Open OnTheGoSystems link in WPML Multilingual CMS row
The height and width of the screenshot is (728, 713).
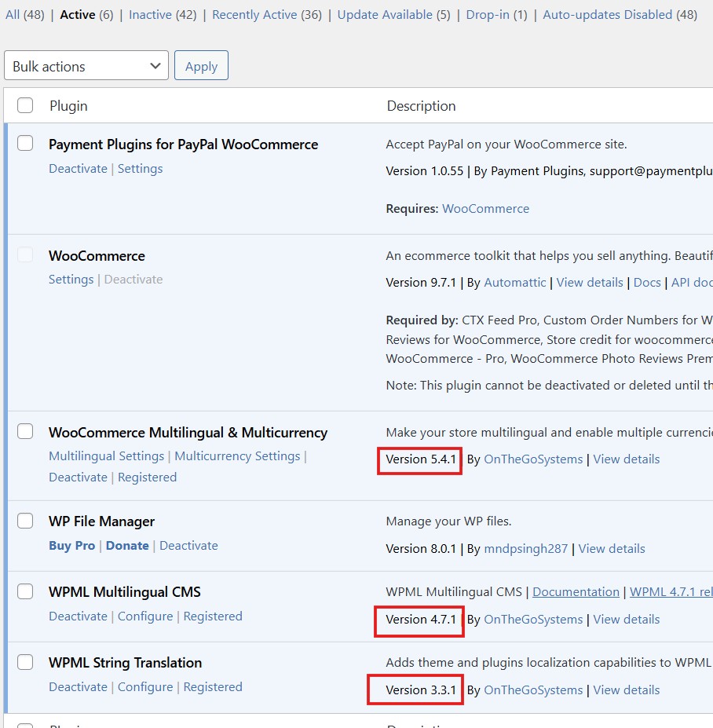click(x=533, y=620)
